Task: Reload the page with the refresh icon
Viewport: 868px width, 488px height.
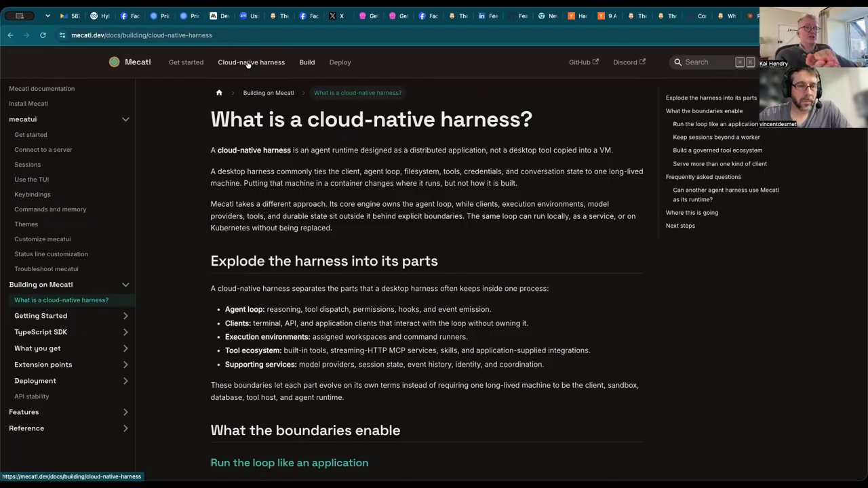Action: (43, 35)
